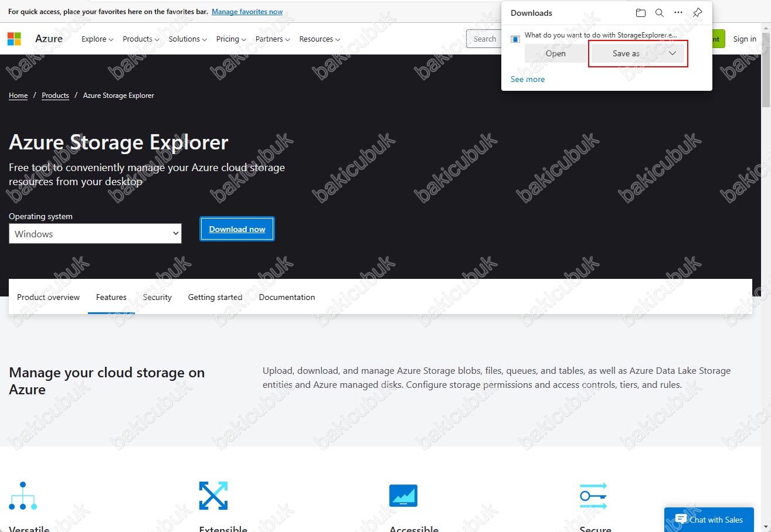Click the Manage favorites now link
Screen dimensions: 771x532
tap(247, 11)
